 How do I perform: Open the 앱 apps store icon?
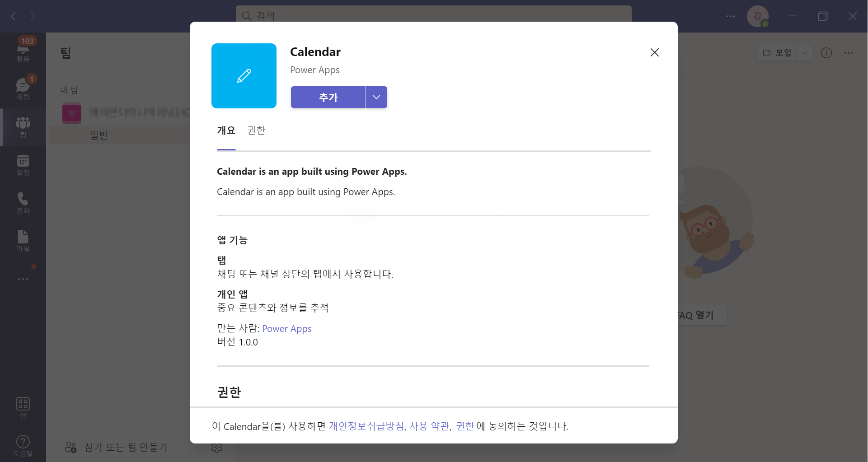pyautogui.click(x=23, y=407)
